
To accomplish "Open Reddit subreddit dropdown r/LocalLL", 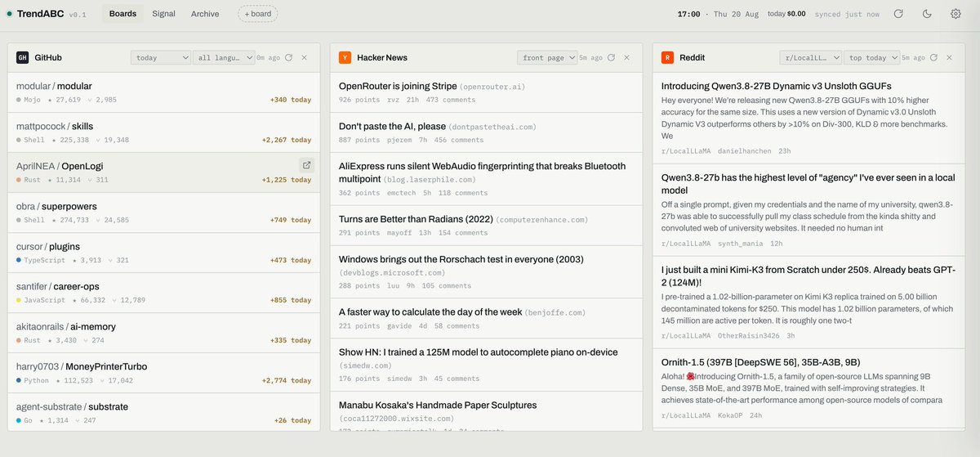I will point(810,57).
